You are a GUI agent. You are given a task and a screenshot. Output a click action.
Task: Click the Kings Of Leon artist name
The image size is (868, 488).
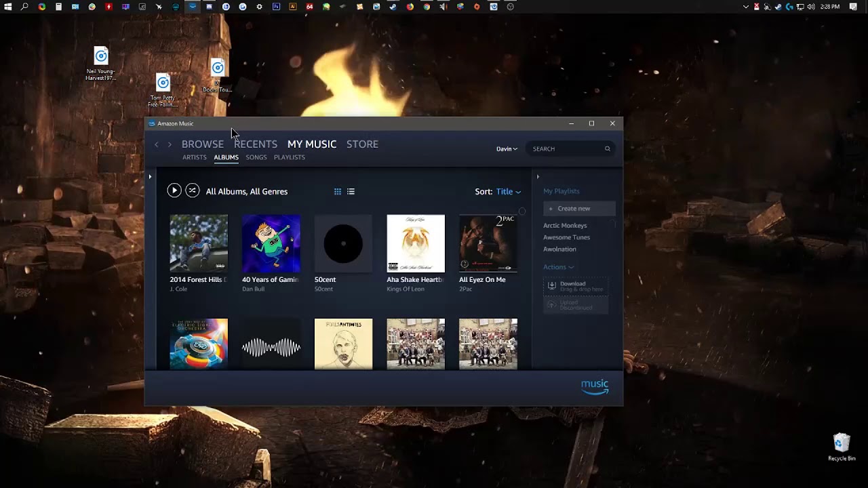(x=406, y=289)
